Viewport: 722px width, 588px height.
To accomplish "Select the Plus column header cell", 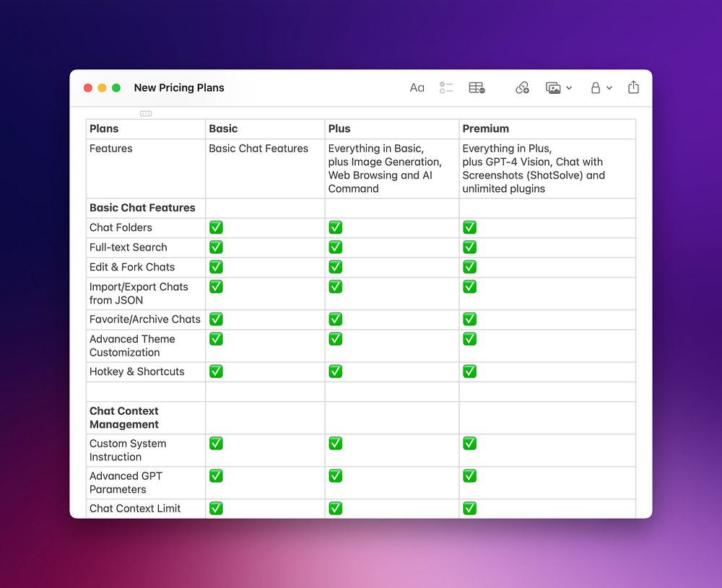I will click(392, 129).
